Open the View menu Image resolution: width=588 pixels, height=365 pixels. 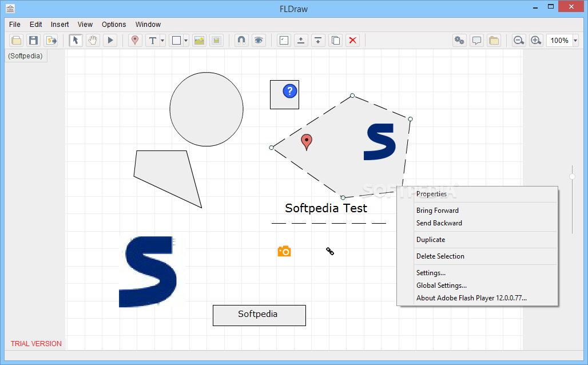click(x=85, y=25)
